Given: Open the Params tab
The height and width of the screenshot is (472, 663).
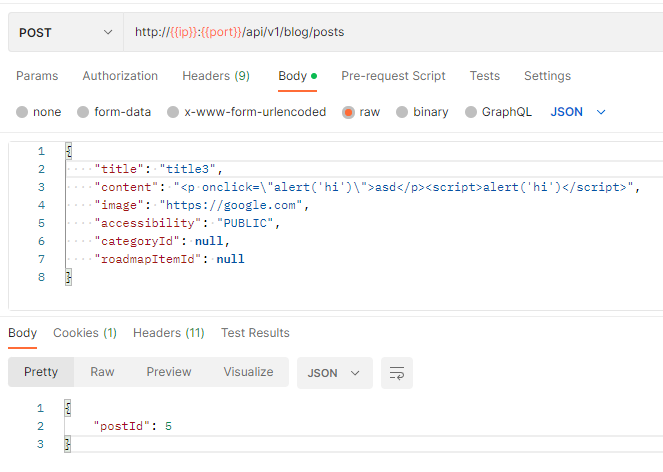Looking at the screenshot, I should pos(37,76).
